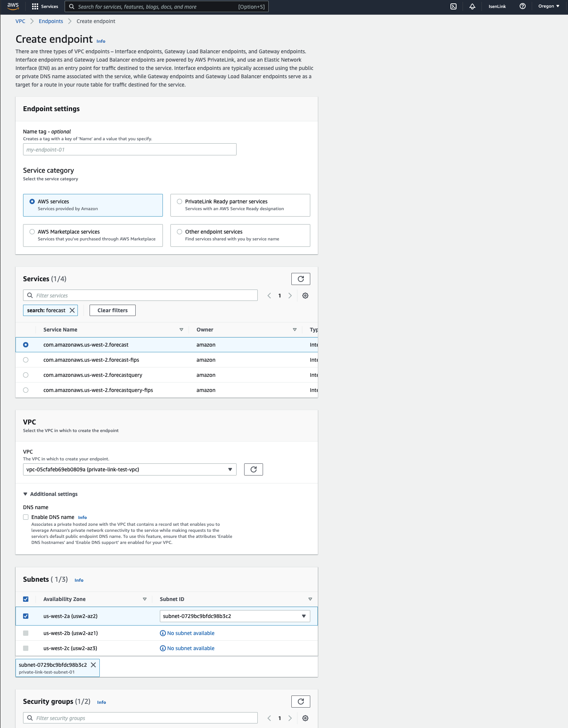Open Info link for Subnets

pyautogui.click(x=79, y=580)
